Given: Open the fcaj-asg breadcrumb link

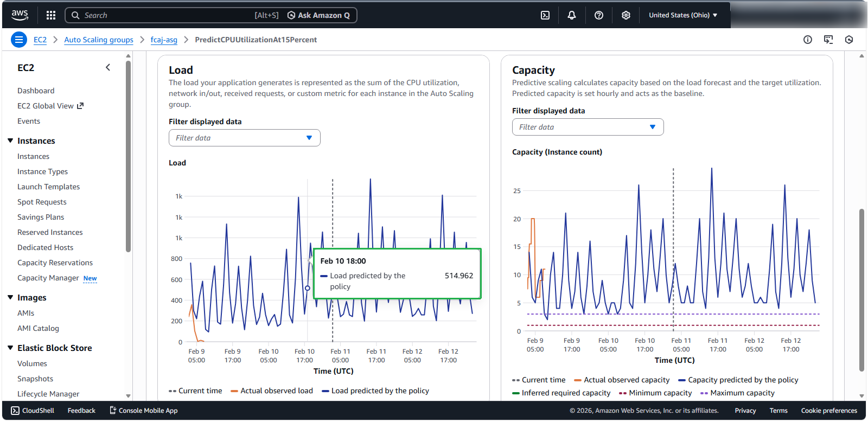Looking at the screenshot, I should [164, 40].
